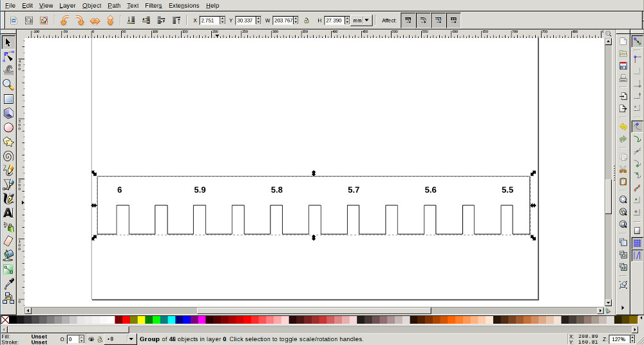Select the Star and polygon tool
This screenshot has width=644, height=345.
tap(8, 142)
